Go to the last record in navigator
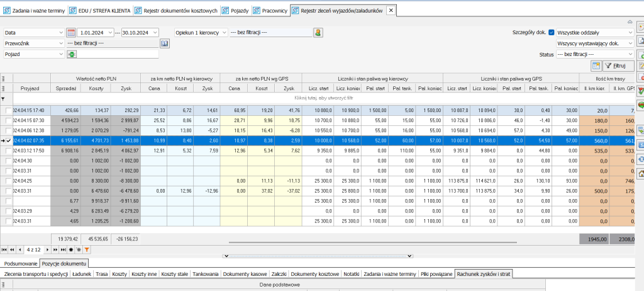Image resolution: width=644 pixels, height=291 pixels. (64, 250)
